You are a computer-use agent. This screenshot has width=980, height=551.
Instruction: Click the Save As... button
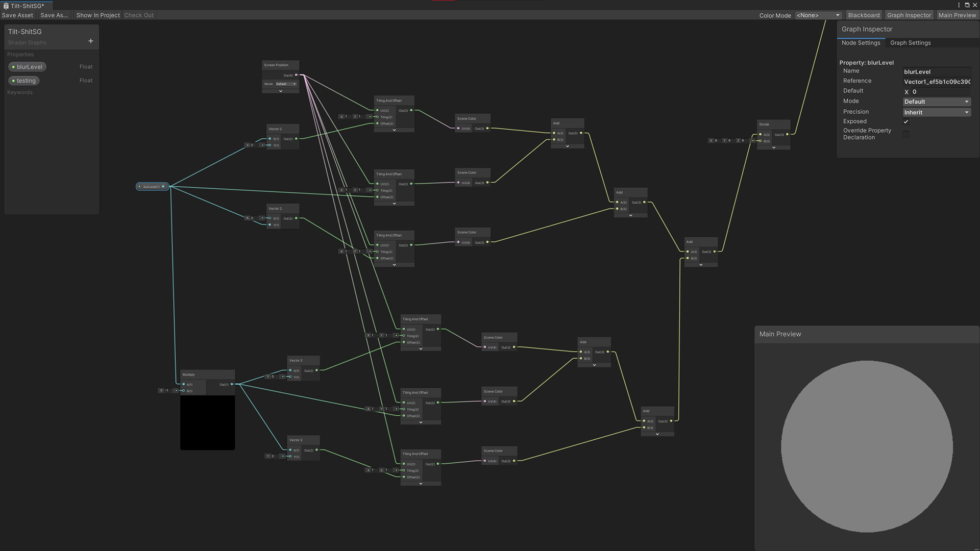pos(54,15)
